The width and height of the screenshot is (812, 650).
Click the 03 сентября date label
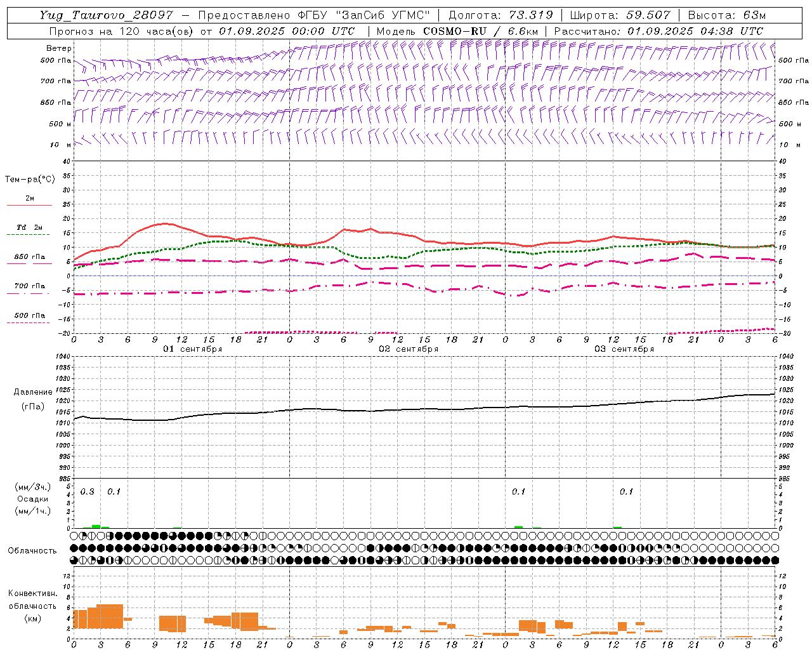pos(624,349)
